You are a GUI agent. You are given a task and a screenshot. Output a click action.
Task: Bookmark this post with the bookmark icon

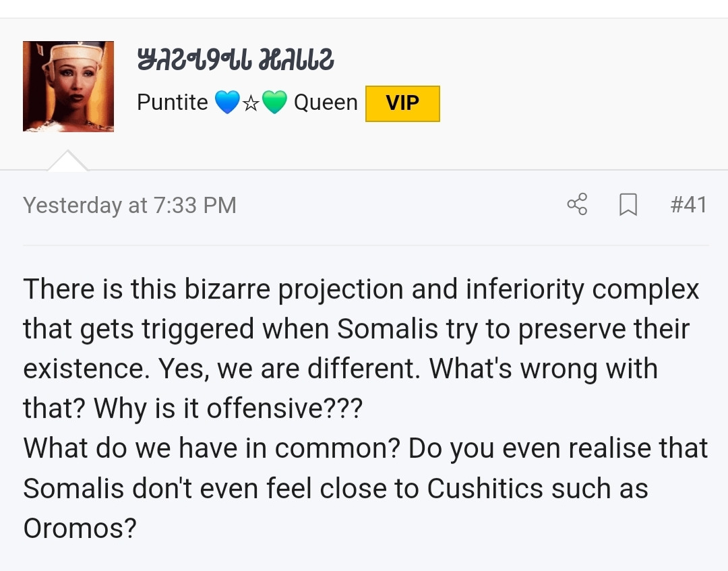click(x=628, y=205)
